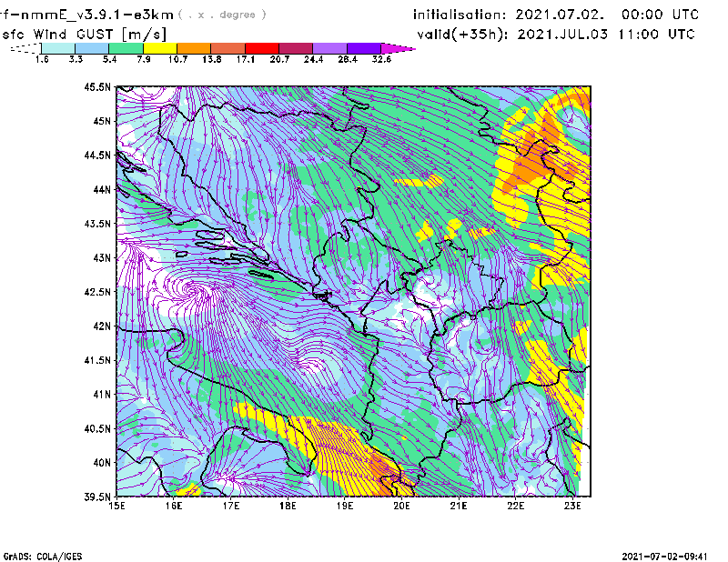Click the red legend swatch (17.1–20.7)

point(262,48)
